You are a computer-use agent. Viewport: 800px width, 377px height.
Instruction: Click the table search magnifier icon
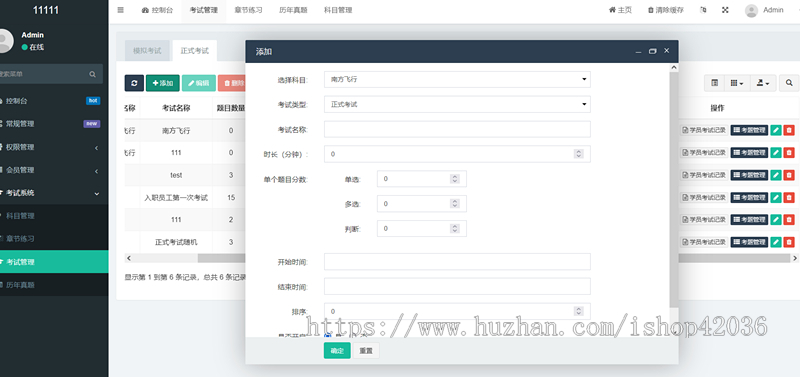[789, 83]
